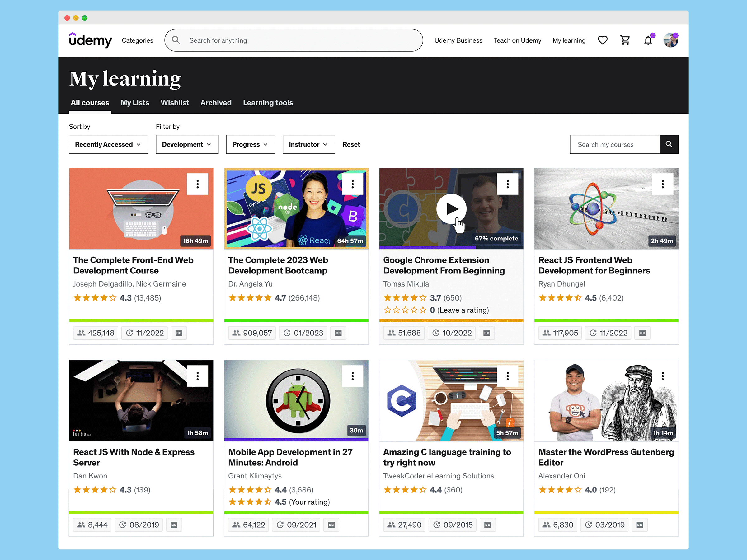Viewport: 747px width, 560px height.
Task: Switch to the Wishlist tab
Action: click(x=175, y=103)
